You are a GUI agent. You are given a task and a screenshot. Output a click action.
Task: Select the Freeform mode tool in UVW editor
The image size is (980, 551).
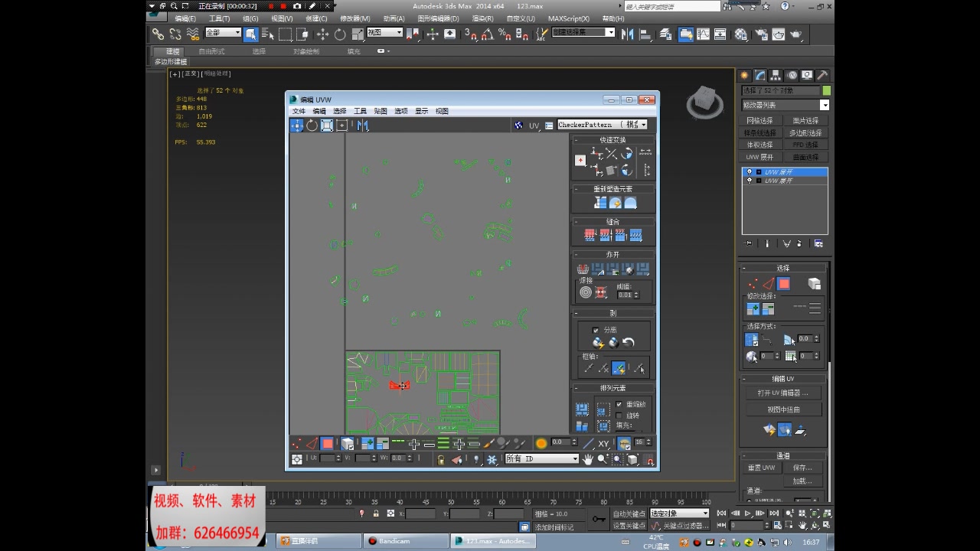(342, 126)
